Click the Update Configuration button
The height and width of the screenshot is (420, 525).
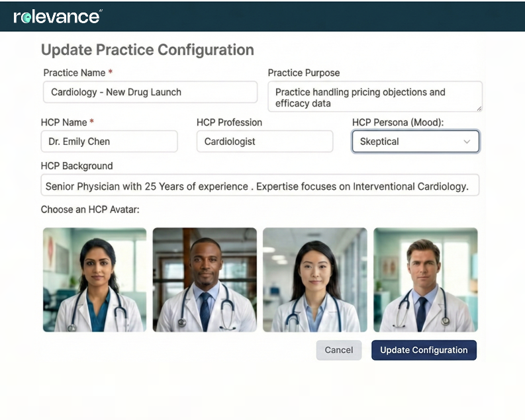424,350
